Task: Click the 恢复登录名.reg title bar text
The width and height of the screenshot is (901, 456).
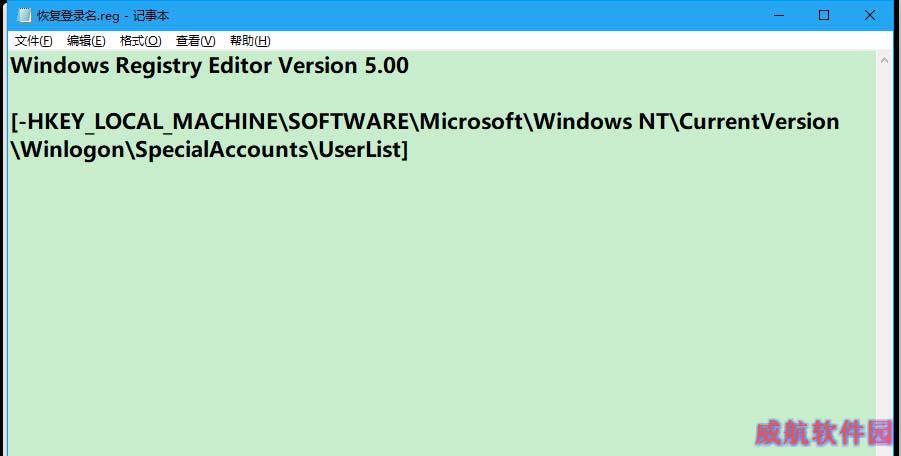Action: 103,16
